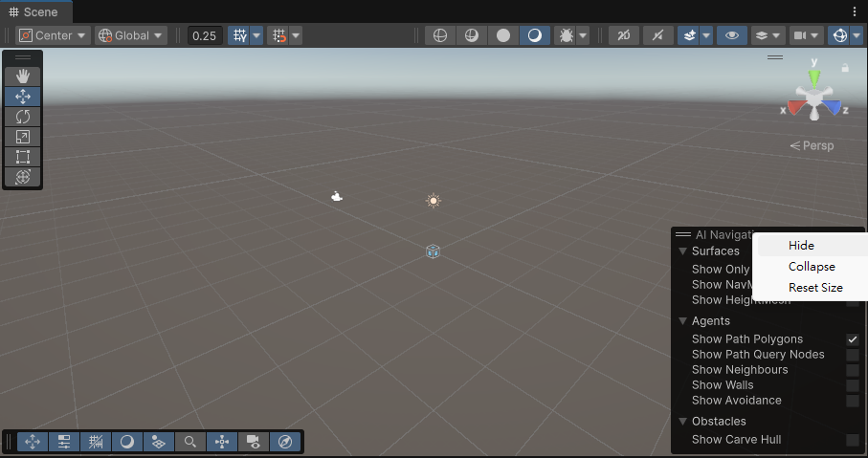Click the Search icon in bottom overlay toolbar
The width and height of the screenshot is (868, 458).
tap(190, 442)
